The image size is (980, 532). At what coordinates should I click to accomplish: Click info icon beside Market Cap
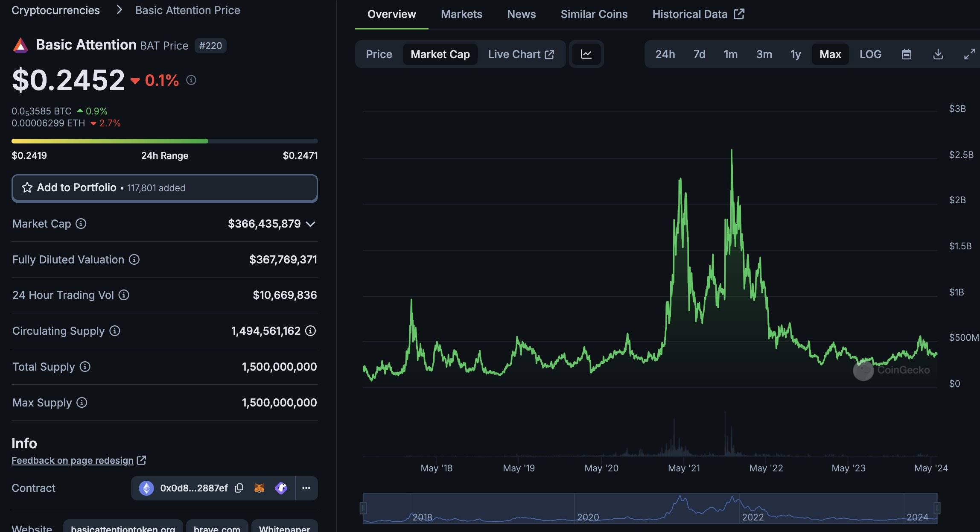tap(81, 224)
